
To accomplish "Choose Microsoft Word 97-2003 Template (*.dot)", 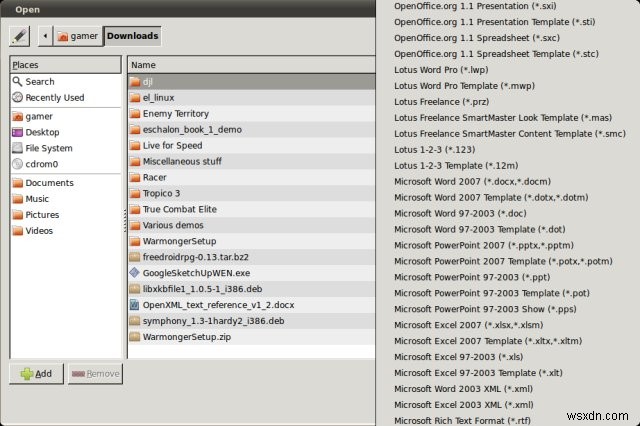I will point(480,229).
